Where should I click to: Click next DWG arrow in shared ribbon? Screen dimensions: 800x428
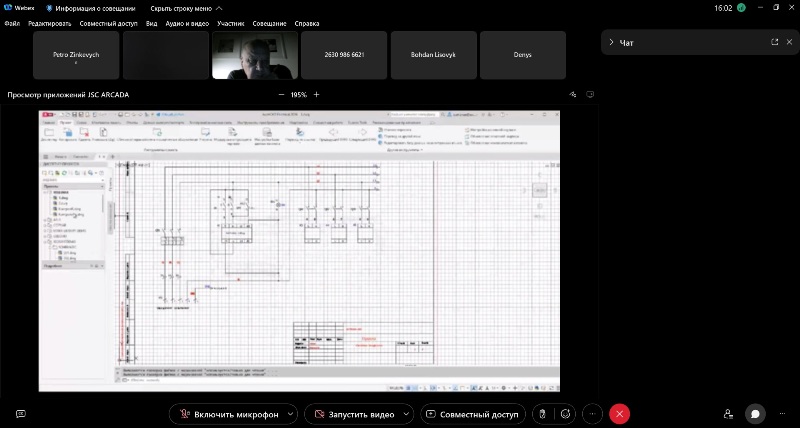point(362,135)
